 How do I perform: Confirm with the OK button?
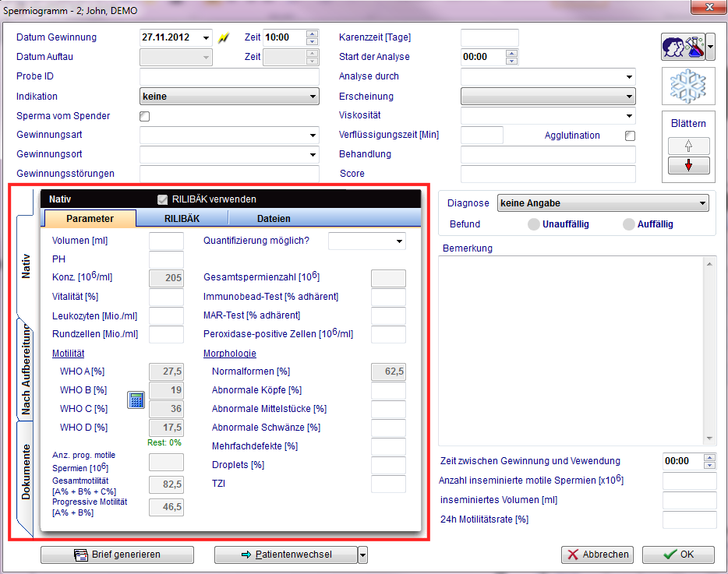coord(678,555)
